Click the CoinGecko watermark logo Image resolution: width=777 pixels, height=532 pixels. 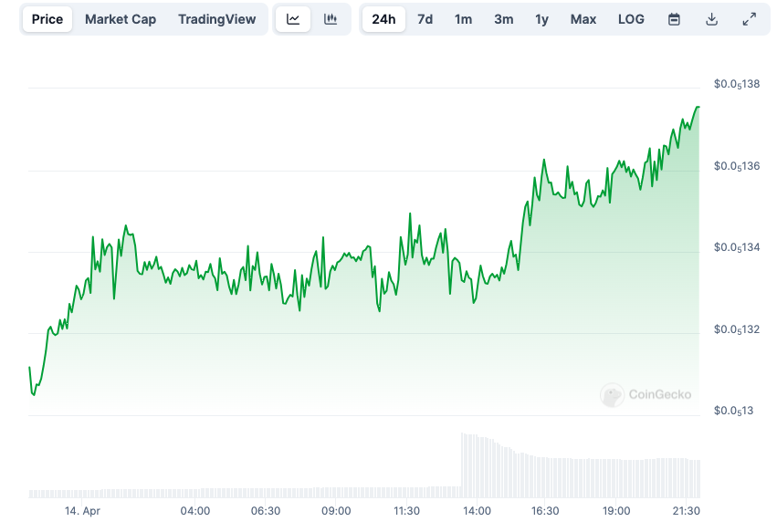646,395
